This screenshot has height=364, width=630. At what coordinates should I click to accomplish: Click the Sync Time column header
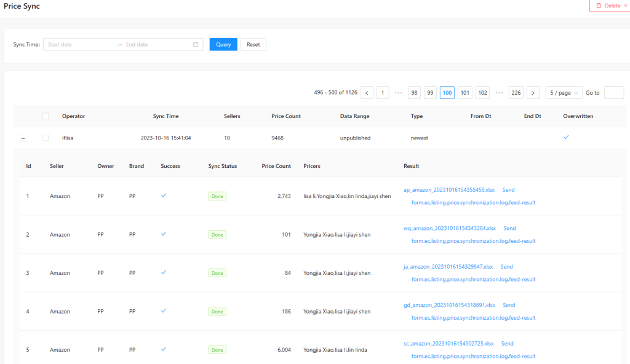[165, 116]
